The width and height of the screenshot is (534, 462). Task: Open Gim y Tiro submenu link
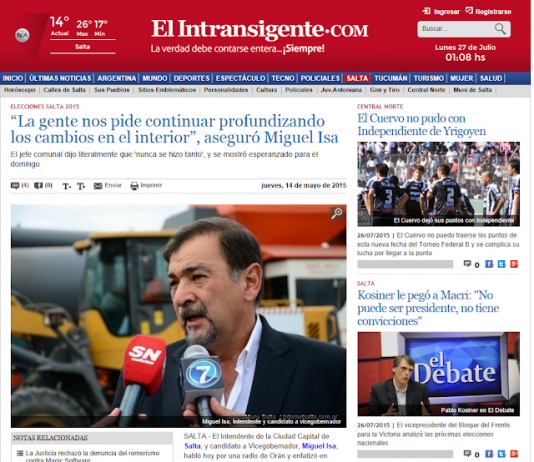(x=385, y=90)
